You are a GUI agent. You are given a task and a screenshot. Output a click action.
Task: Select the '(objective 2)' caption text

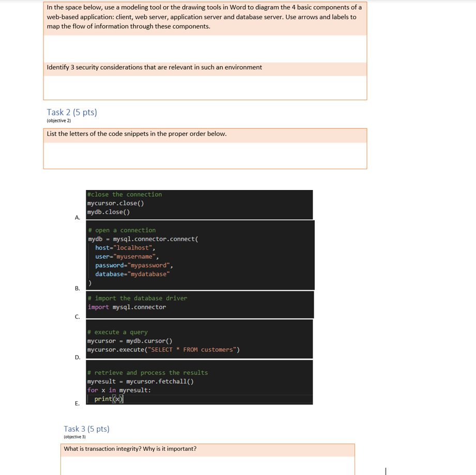point(58,120)
